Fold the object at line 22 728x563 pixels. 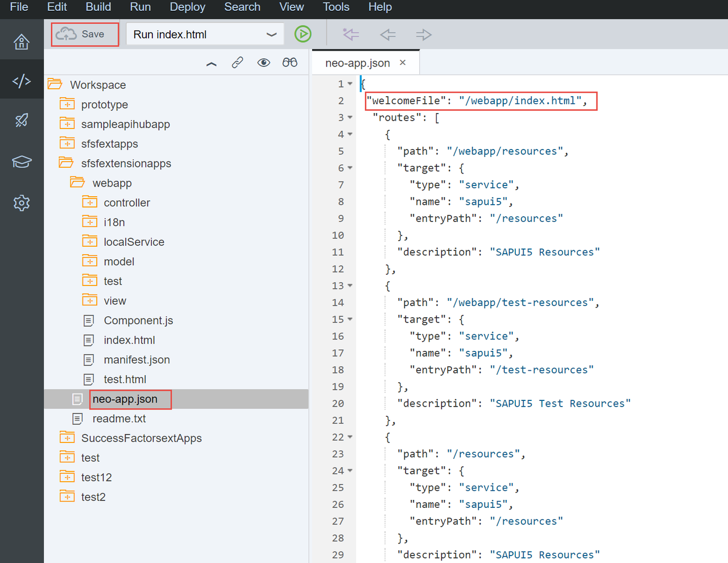click(x=350, y=437)
